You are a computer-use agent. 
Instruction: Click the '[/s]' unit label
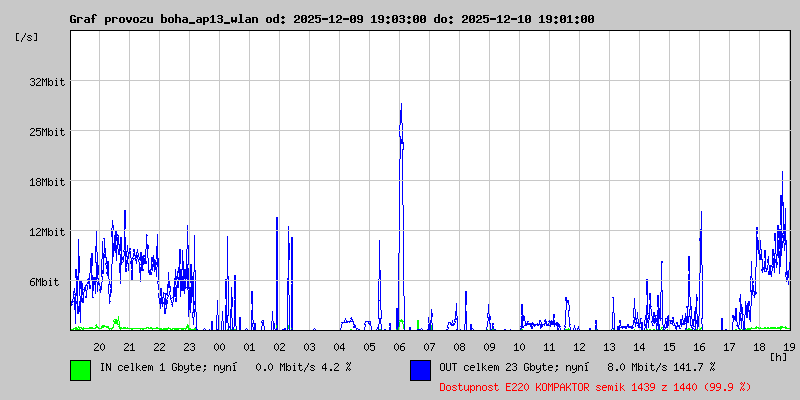pyautogui.click(x=27, y=37)
